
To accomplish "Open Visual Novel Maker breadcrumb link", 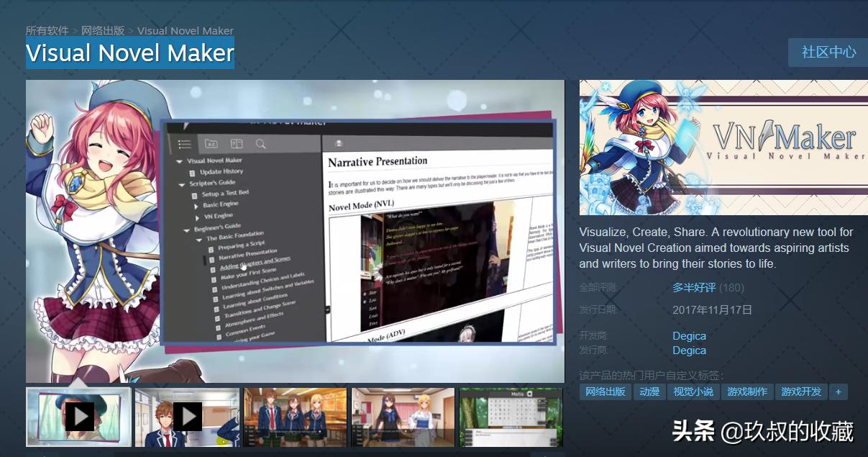I will pyautogui.click(x=186, y=31).
